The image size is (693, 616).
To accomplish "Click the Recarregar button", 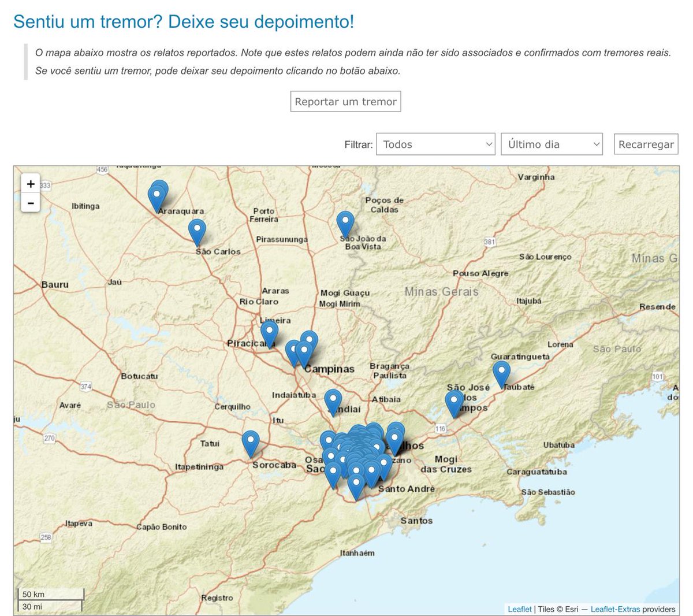I will (x=646, y=144).
